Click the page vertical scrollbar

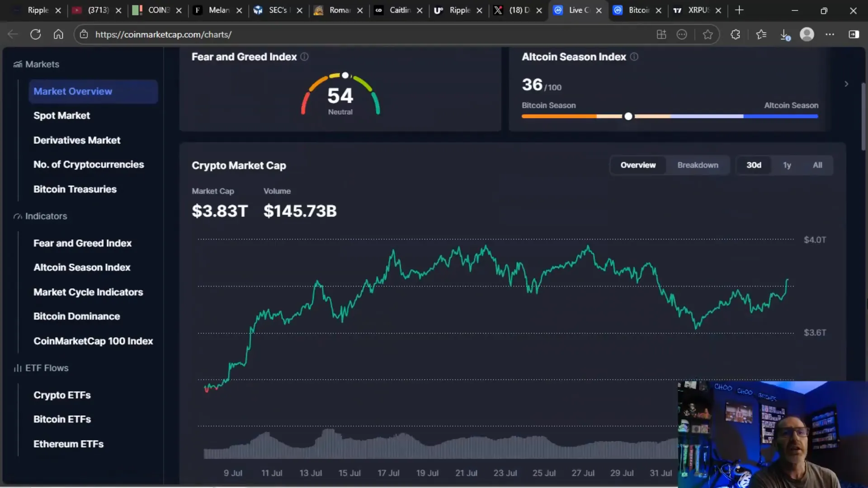pyautogui.click(x=864, y=117)
